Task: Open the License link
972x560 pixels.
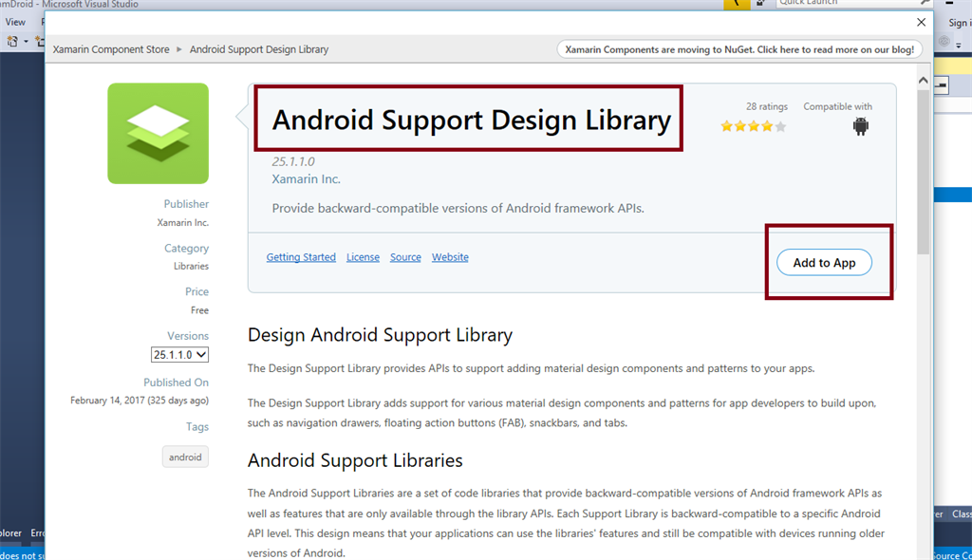Action: [363, 256]
